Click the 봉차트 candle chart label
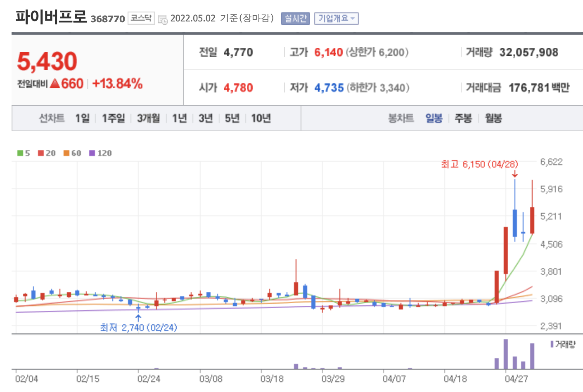 (401, 118)
